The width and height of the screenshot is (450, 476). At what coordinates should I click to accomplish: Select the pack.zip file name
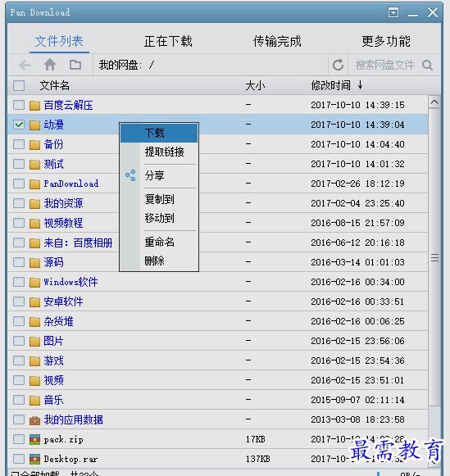[x=63, y=440]
